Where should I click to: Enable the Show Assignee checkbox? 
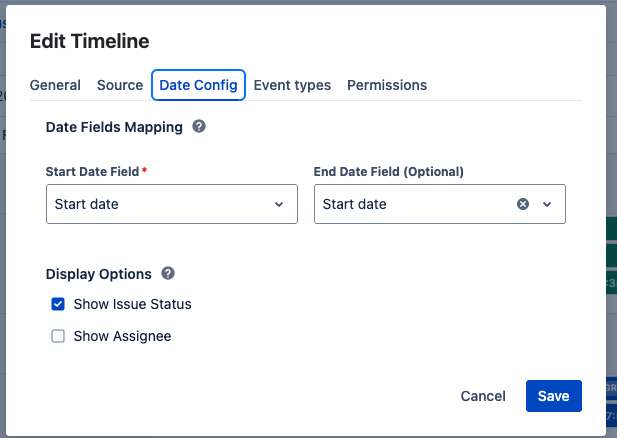pyautogui.click(x=58, y=336)
